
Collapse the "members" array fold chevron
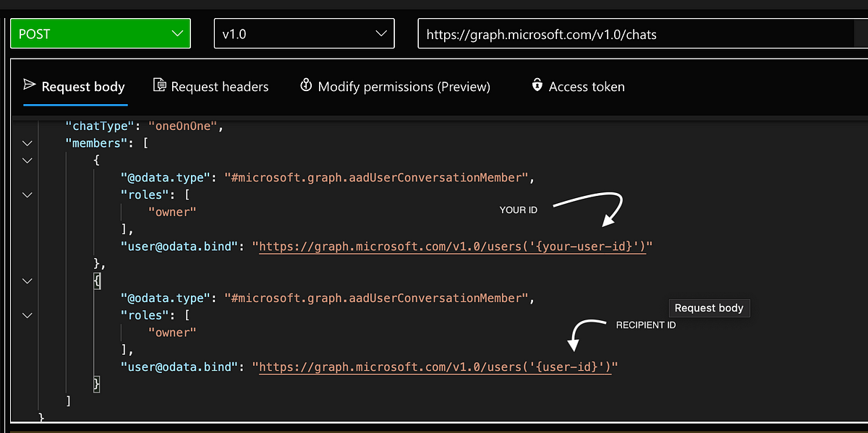point(27,143)
